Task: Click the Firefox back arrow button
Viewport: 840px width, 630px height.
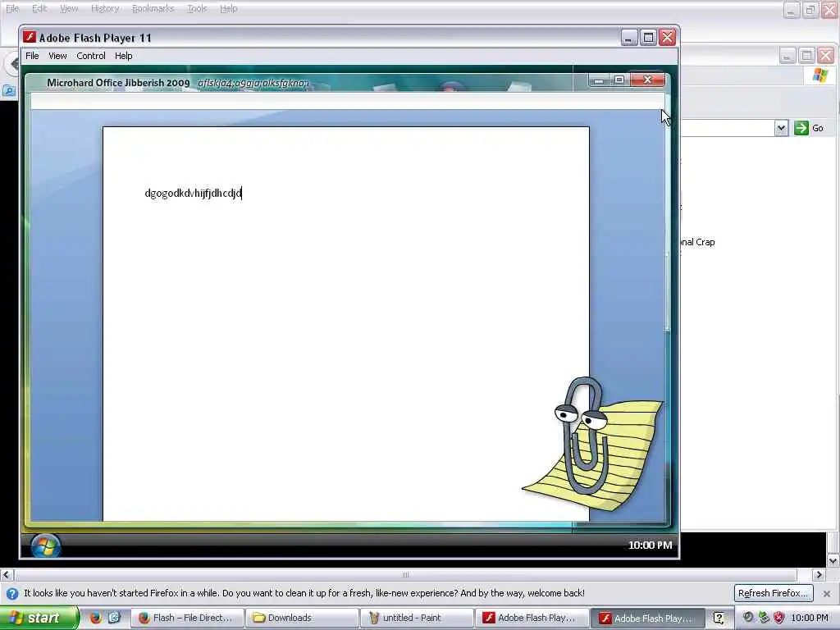Action: [x=12, y=64]
